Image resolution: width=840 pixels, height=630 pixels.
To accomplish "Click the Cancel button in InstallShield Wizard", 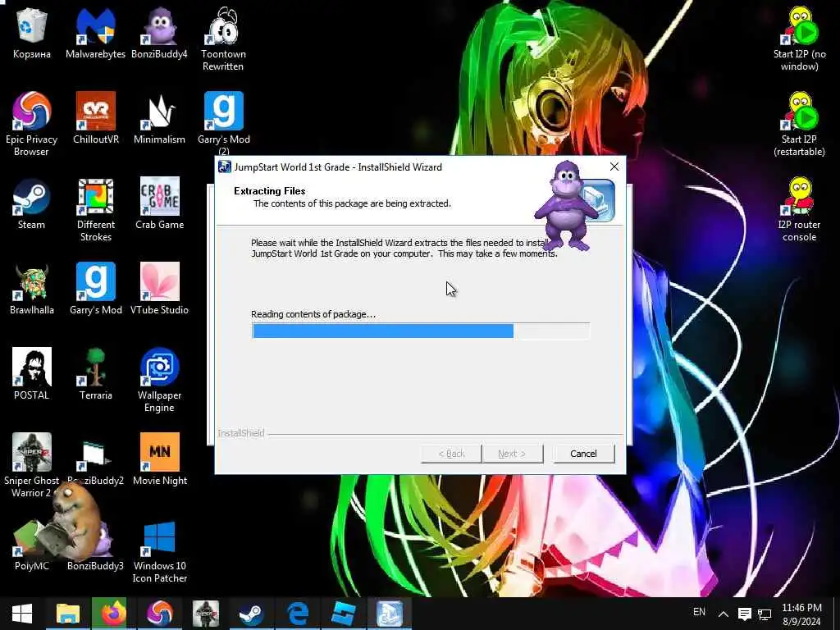I will coord(583,454).
